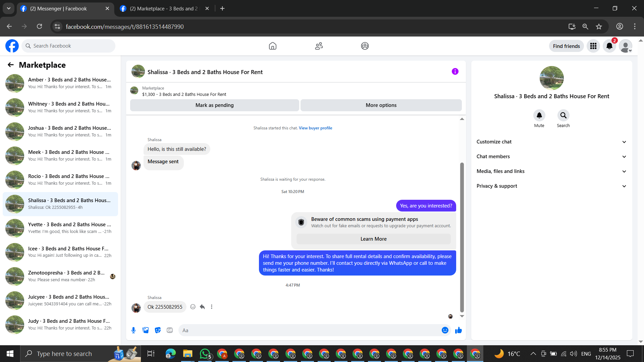Click the Mark as pending button
644x362 pixels.
214,105
